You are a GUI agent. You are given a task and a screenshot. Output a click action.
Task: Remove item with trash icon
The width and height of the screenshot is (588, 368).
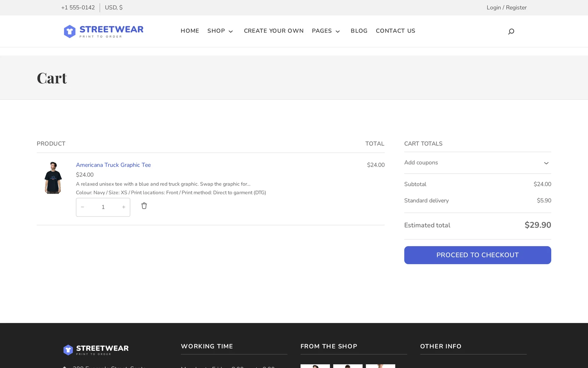[144, 206]
